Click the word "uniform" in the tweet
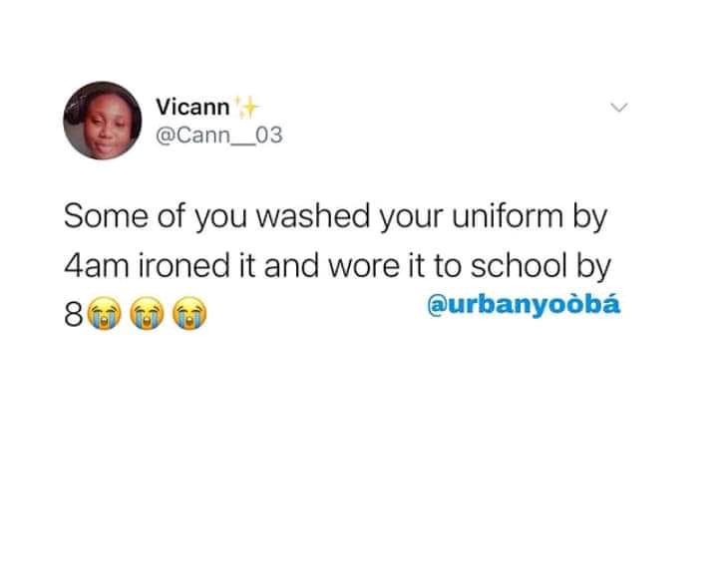The image size is (718, 588). [x=508, y=216]
